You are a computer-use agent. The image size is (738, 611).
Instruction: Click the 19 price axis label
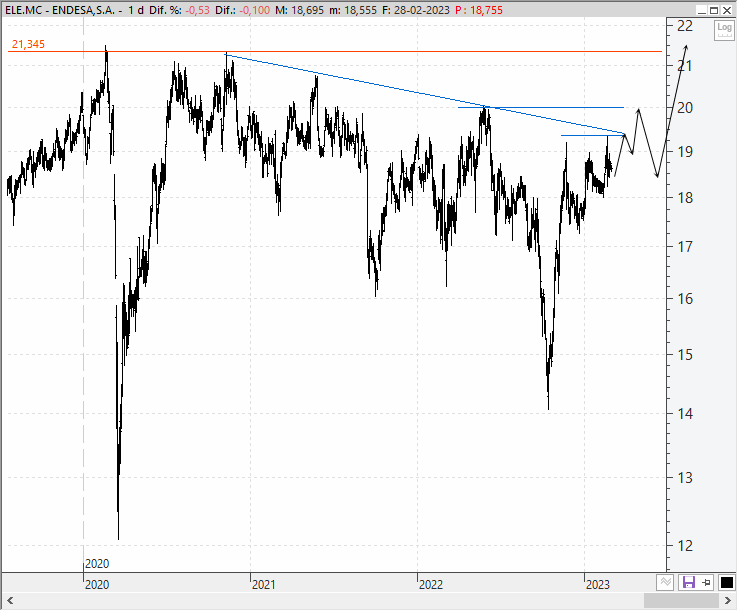pyautogui.click(x=685, y=152)
